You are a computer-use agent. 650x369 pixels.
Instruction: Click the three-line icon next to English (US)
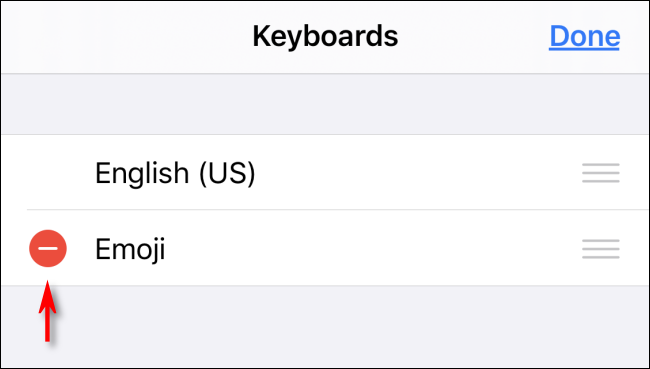tap(601, 173)
